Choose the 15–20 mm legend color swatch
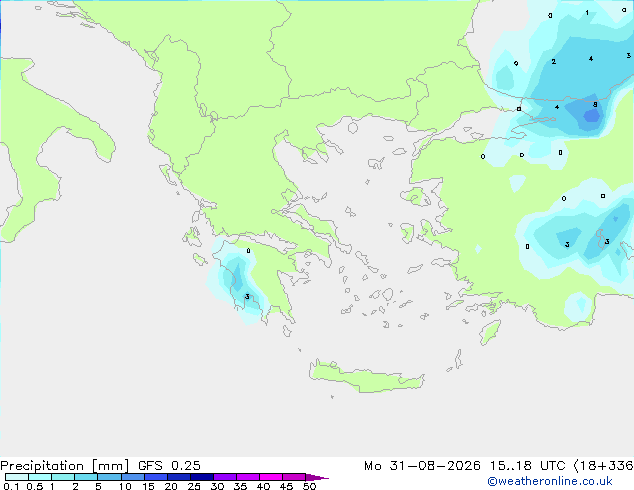The height and width of the screenshot is (490, 634). (155, 477)
